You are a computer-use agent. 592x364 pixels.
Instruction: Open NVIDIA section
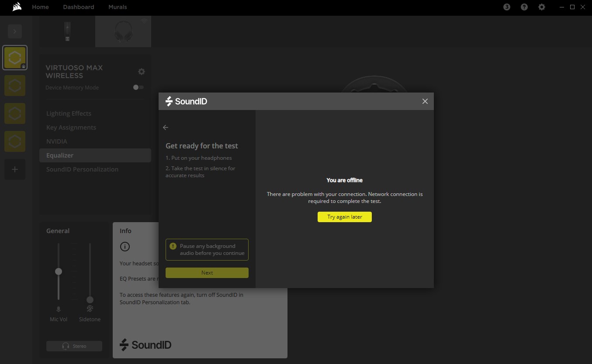coord(57,141)
